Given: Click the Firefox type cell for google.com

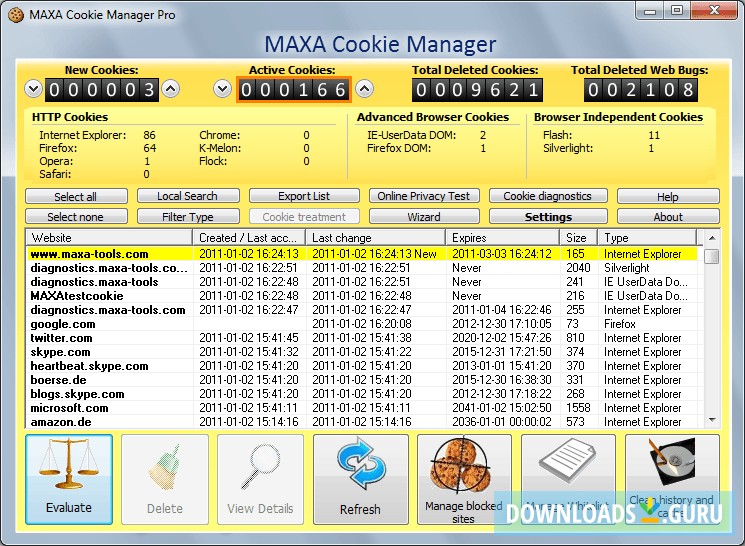Looking at the screenshot, I should point(620,324).
